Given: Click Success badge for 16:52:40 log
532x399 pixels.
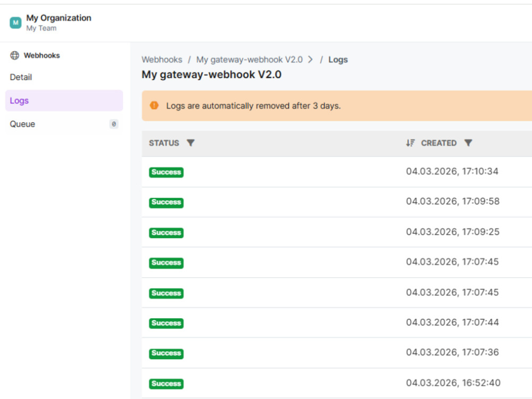Looking at the screenshot, I should coord(166,384).
